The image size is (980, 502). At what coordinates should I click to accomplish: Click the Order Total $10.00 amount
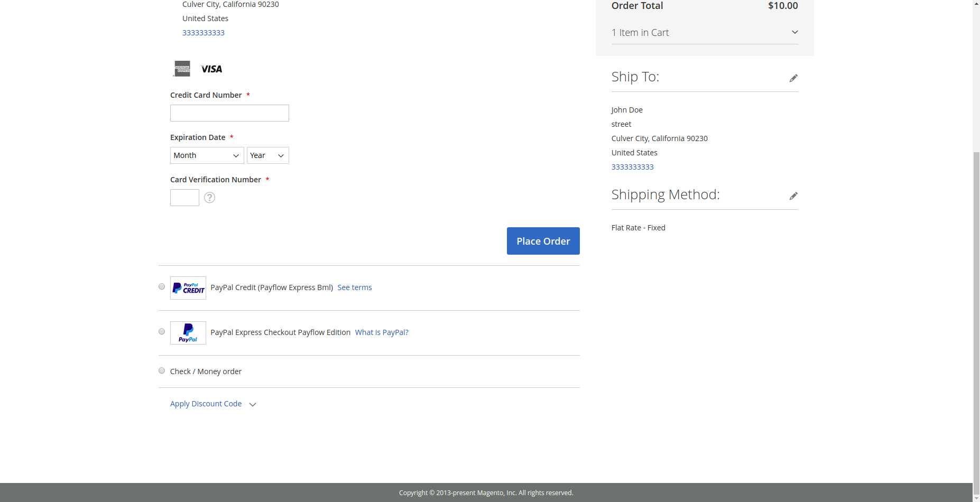(x=783, y=6)
